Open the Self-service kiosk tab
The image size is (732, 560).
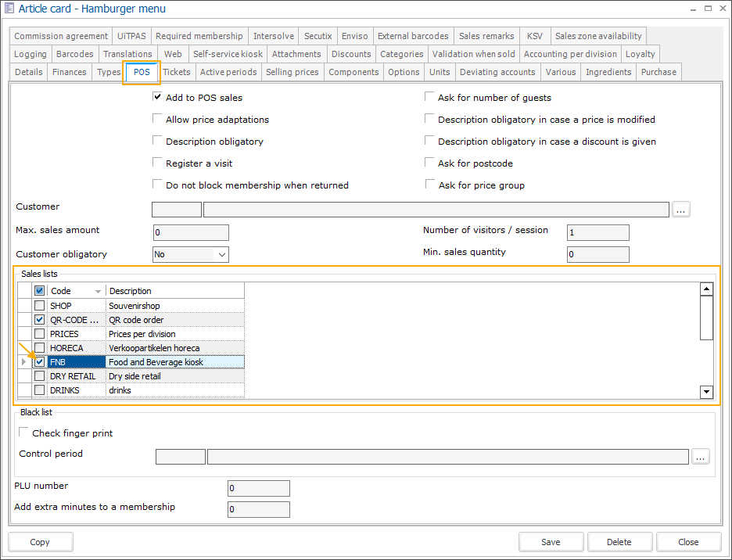(x=229, y=54)
